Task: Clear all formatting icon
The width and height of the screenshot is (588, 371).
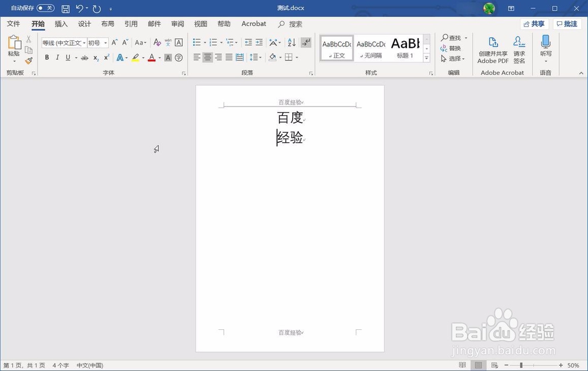Action: pyautogui.click(x=157, y=42)
